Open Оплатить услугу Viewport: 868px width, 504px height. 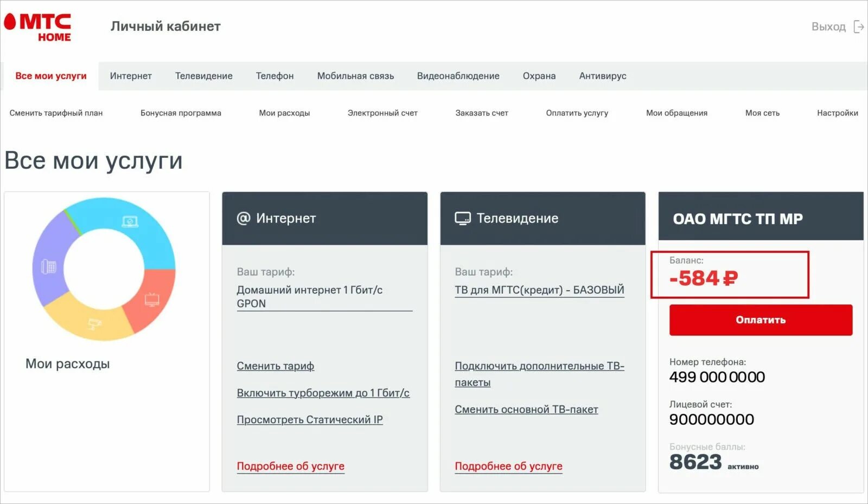577,113
